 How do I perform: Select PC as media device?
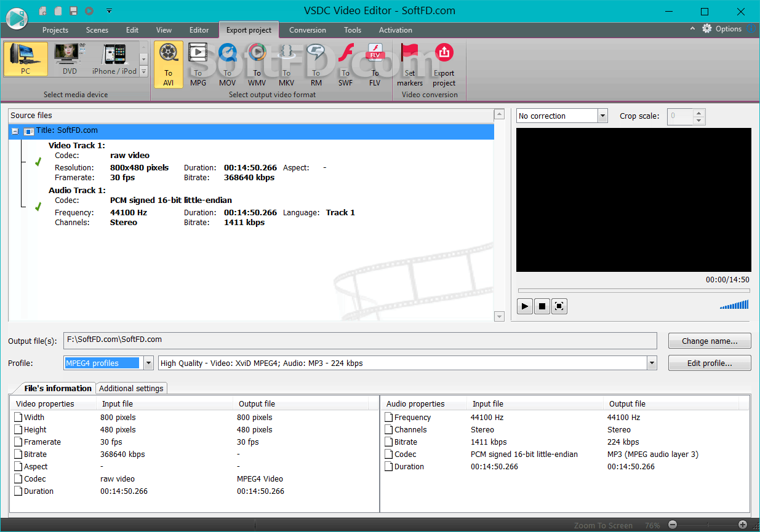[25, 59]
